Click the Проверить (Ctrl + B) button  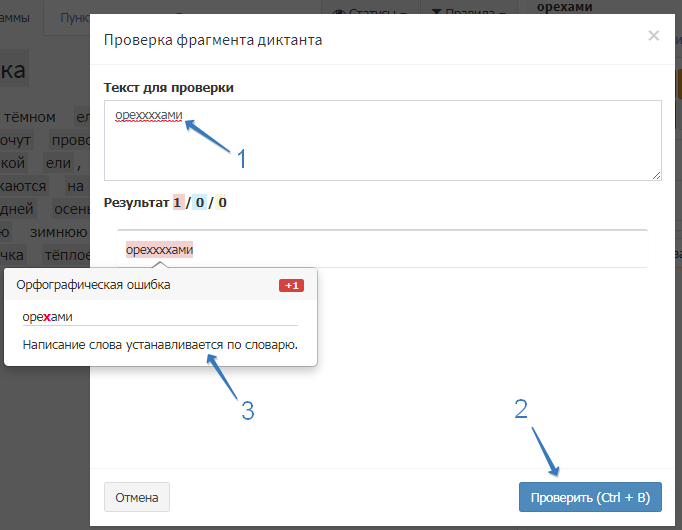(x=590, y=497)
